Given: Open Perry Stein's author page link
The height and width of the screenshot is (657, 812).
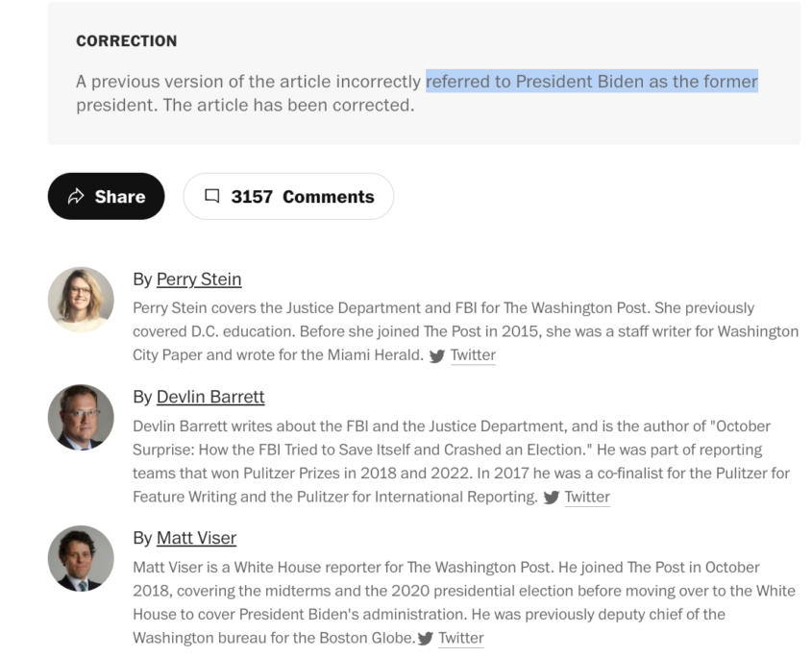Looking at the screenshot, I should [x=199, y=280].
